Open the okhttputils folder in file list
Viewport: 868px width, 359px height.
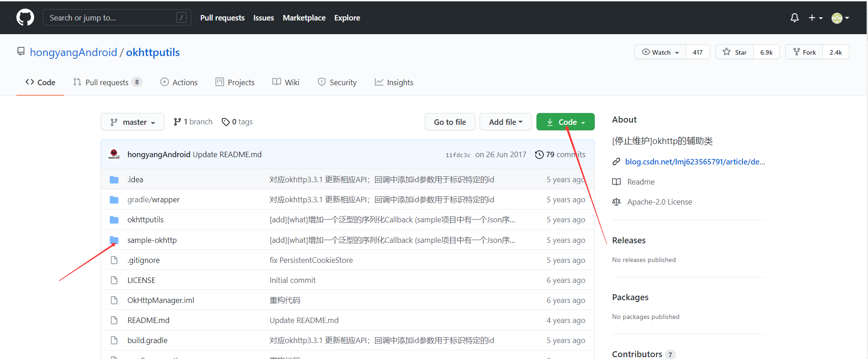point(145,220)
